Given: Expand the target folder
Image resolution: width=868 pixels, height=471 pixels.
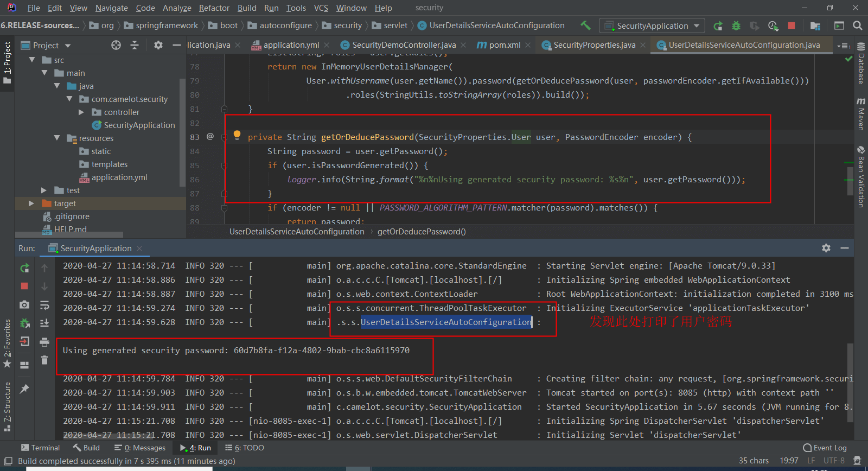Looking at the screenshot, I should click(31, 203).
